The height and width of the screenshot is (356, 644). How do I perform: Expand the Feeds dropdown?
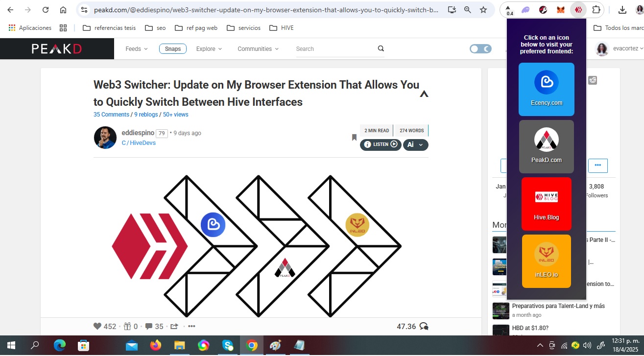click(x=137, y=49)
